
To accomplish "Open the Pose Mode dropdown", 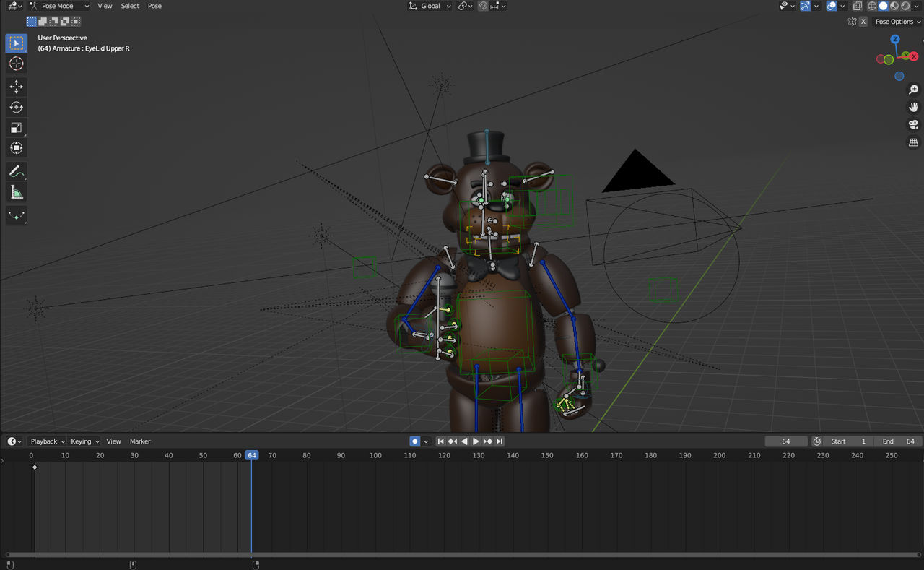I will click(x=59, y=6).
